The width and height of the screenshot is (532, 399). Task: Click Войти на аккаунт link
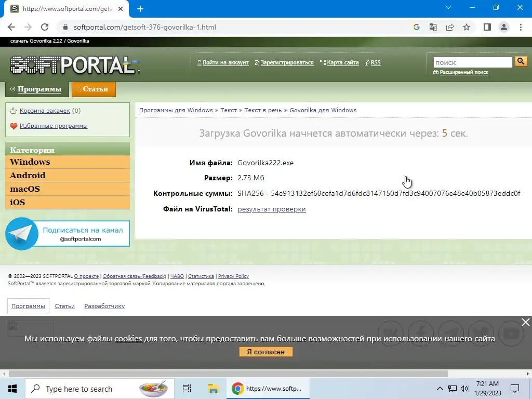tap(225, 62)
